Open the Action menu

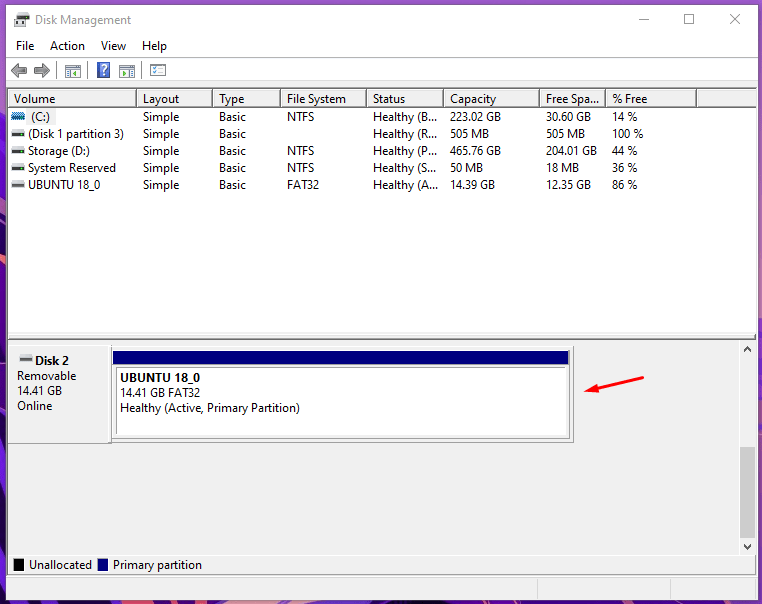pyautogui.click(x=67, y=46)
